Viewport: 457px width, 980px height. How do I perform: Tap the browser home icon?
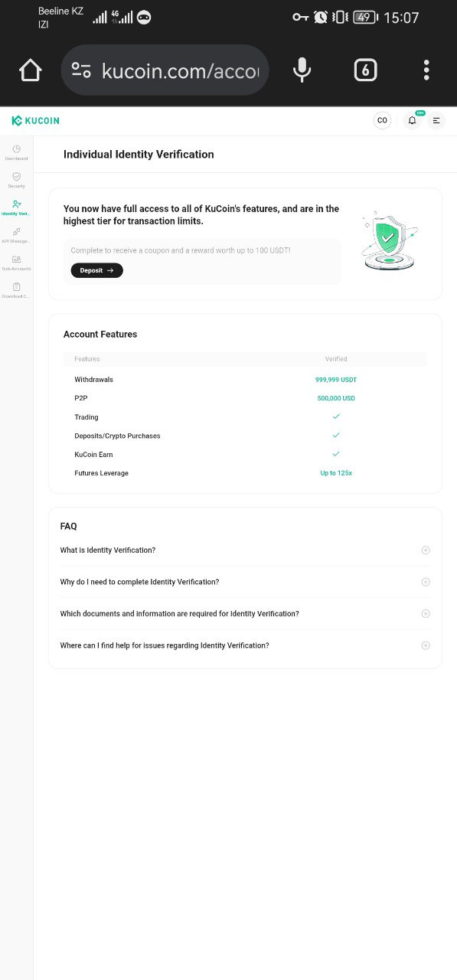pyautogui.click(x=31, y=70)
